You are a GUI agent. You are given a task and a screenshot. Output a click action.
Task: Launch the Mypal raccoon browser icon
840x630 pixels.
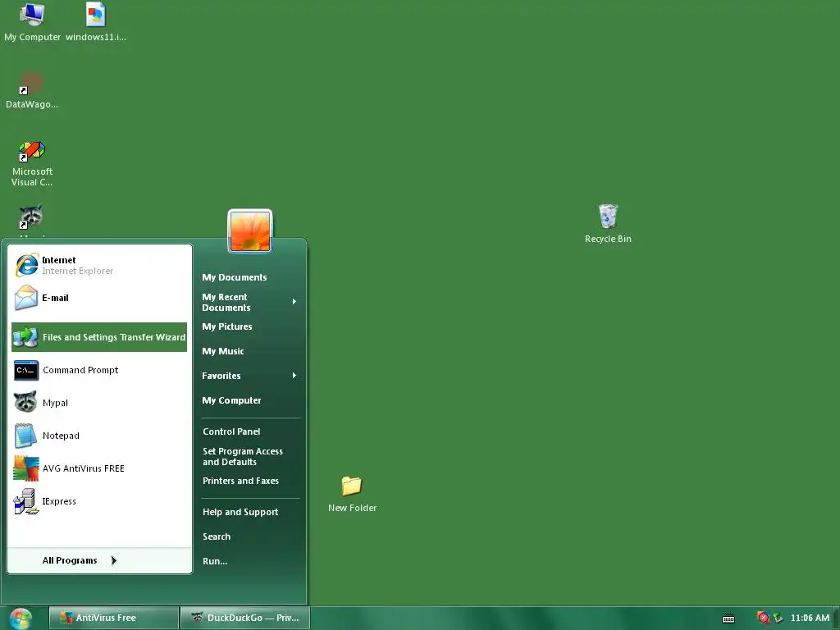point(25,402)
